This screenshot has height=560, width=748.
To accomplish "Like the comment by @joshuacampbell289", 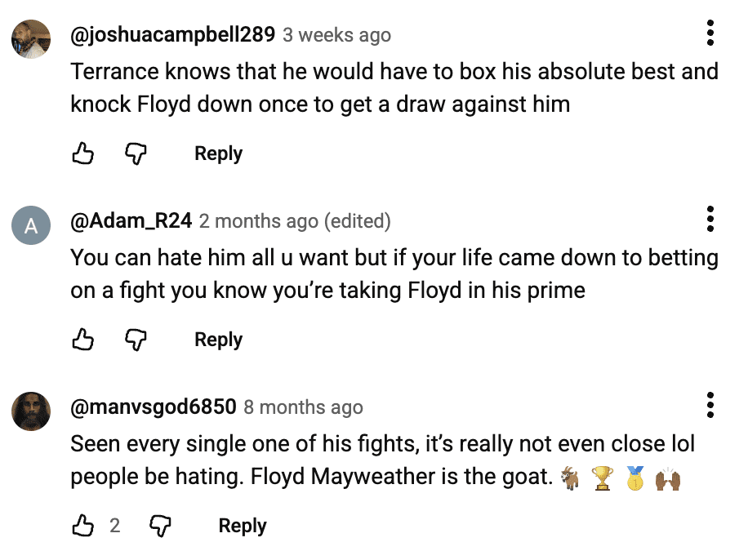I will 83,153.
